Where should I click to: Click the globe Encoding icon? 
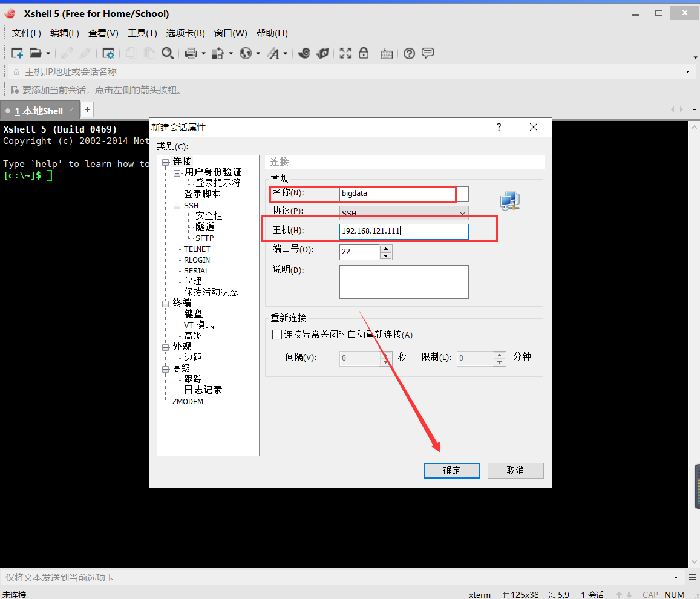point(246,54)
